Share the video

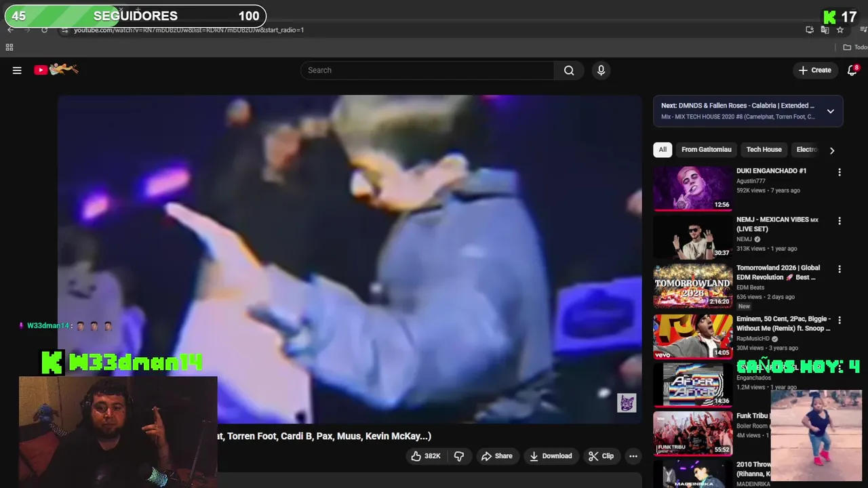(x=497, y=456)
